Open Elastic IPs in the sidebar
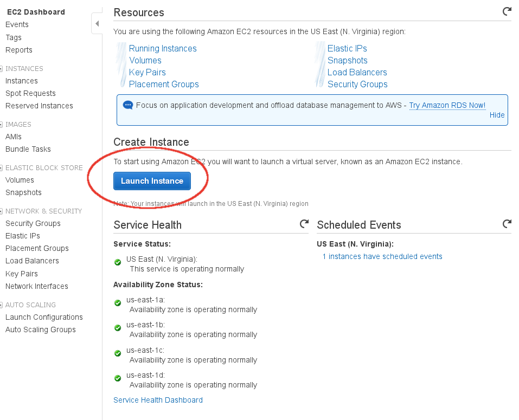 pyautogui.click(x=23, y=236)
